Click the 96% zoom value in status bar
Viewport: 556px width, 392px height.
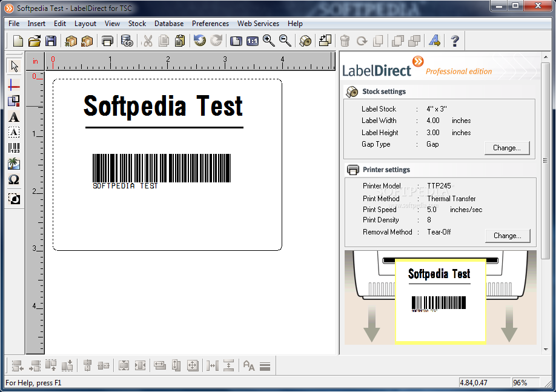(520, 383)
